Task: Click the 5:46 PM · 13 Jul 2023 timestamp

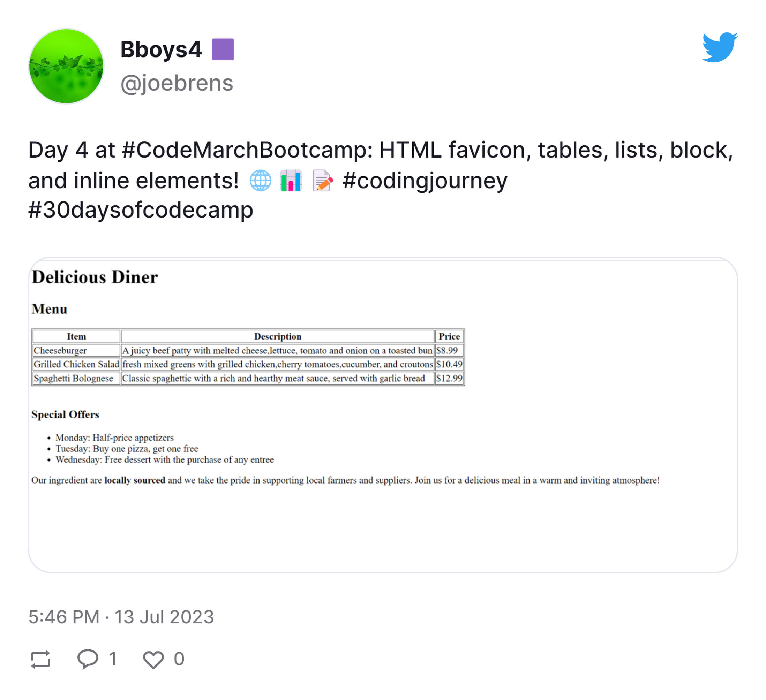Action: pos(121,617)
